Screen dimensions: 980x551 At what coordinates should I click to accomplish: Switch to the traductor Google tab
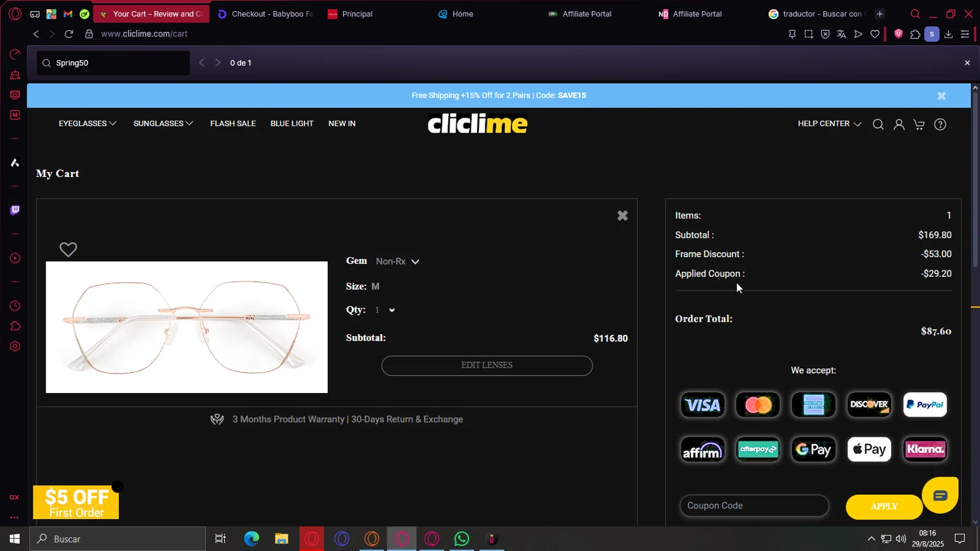tap(817, 14)
